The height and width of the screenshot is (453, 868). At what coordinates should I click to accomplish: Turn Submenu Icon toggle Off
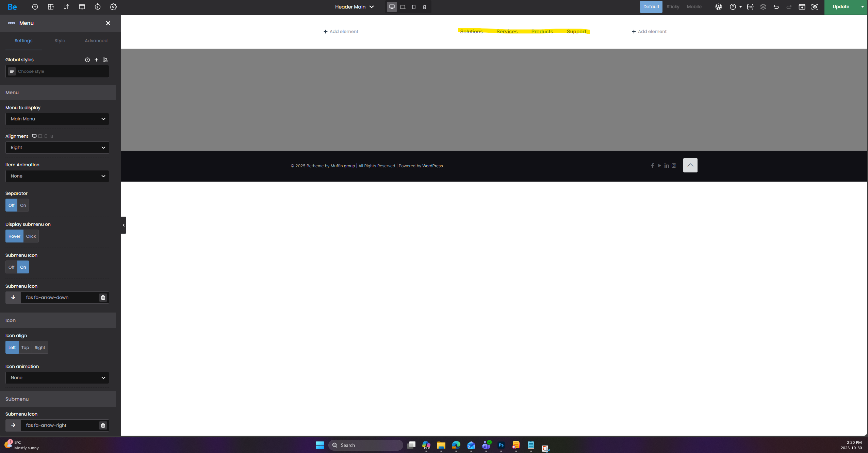click(x=11, y=267)
